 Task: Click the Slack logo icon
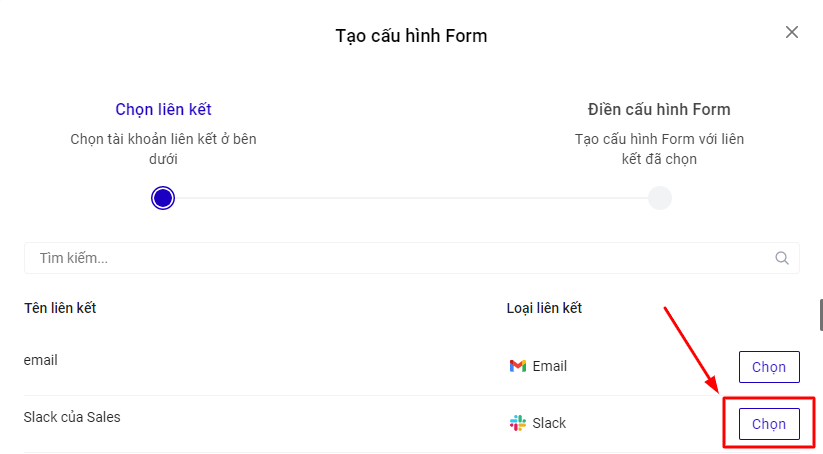517,423
